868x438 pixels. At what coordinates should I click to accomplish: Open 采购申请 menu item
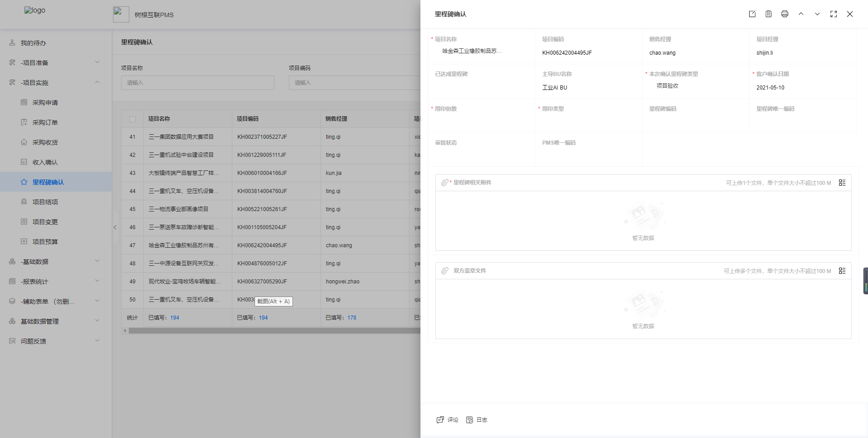56,103
